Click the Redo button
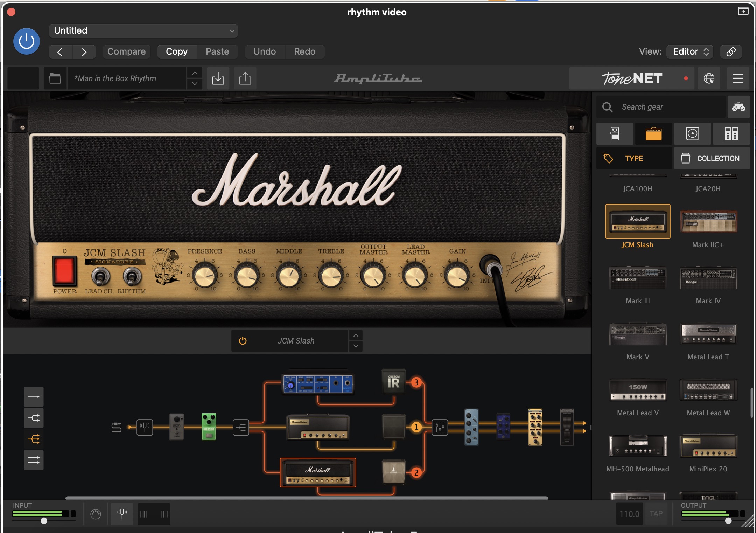The height and width of the screenshot is (533, 756). [x=305, y=52]
